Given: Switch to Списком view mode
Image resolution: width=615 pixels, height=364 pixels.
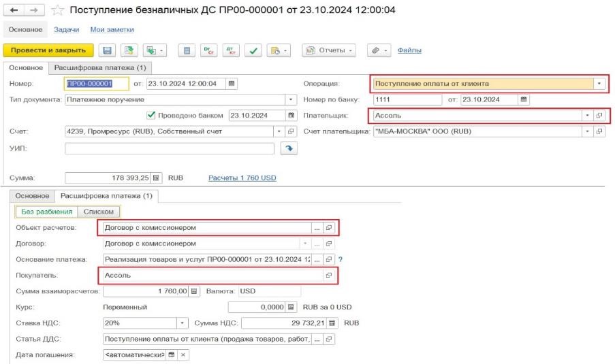Looking at the screenshot, I should (x=98, y=212).
